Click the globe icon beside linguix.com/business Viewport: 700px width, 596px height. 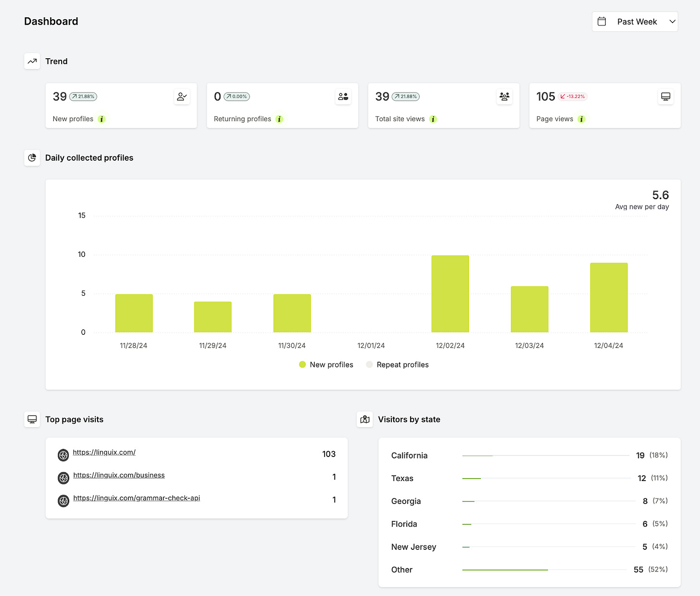point(63,478)
